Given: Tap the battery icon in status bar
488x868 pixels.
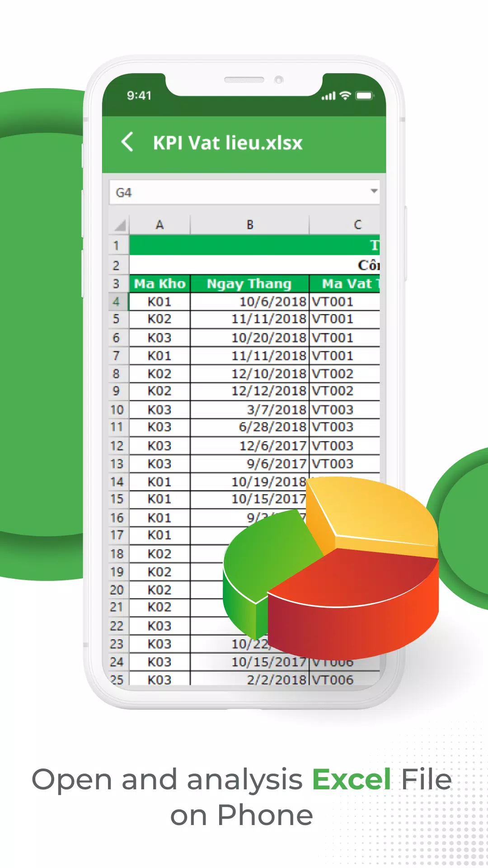Looking at the screenshot, I should (365, 95).
